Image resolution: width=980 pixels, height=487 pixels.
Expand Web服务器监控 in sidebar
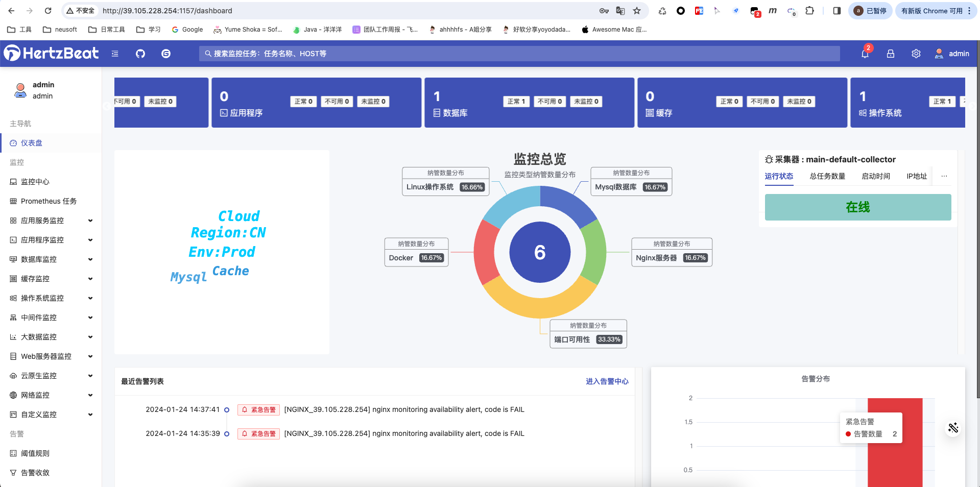tap(50, 356)
